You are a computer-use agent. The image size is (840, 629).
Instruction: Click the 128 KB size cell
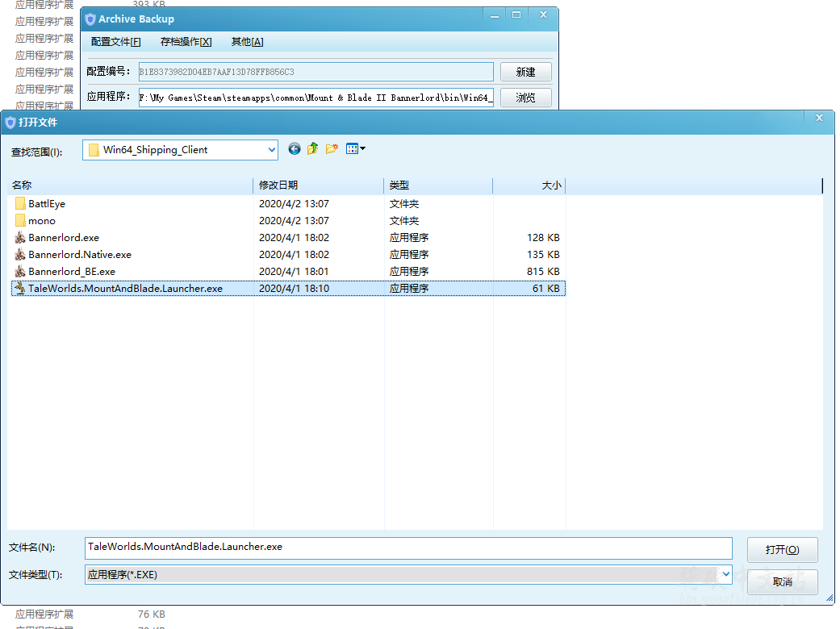point(543,238)
